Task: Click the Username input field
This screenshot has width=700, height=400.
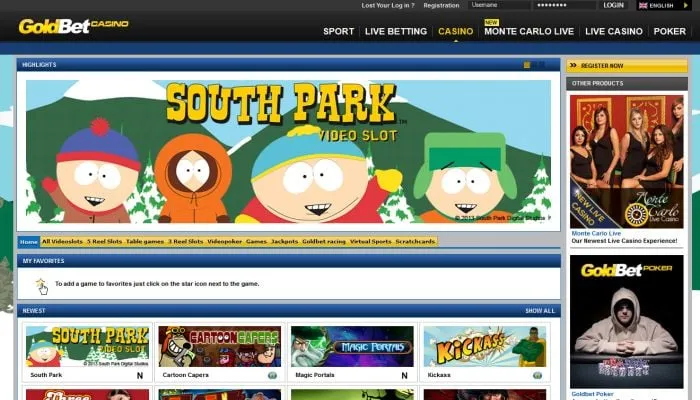Action: tap(499, 5)
